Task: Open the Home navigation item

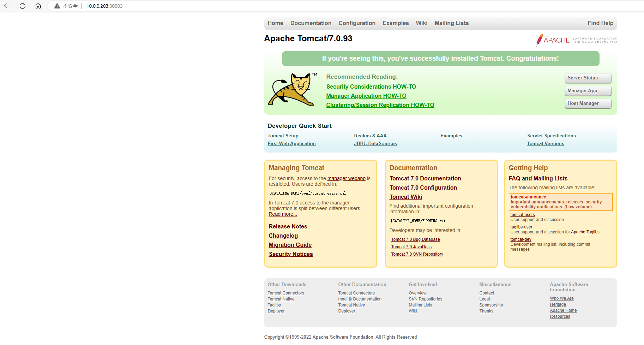Action: (x=275, y=23)
